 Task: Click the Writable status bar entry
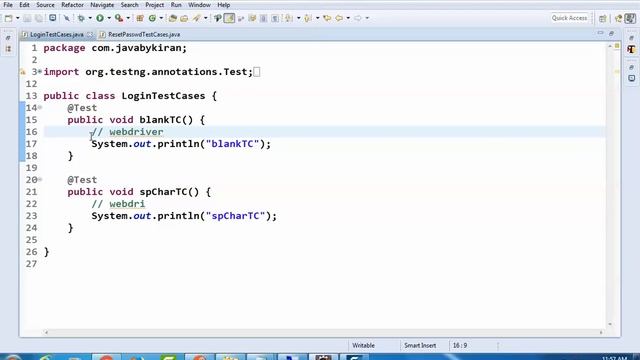tap(363, 345)
